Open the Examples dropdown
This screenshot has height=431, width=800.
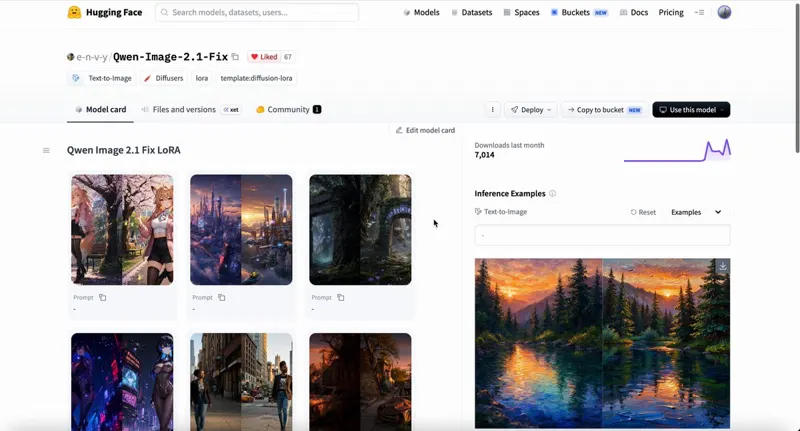696,212
